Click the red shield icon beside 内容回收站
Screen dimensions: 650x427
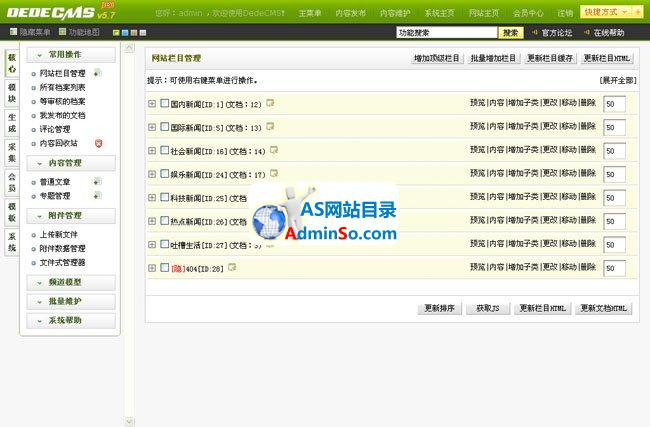click(x=98, y=143)
